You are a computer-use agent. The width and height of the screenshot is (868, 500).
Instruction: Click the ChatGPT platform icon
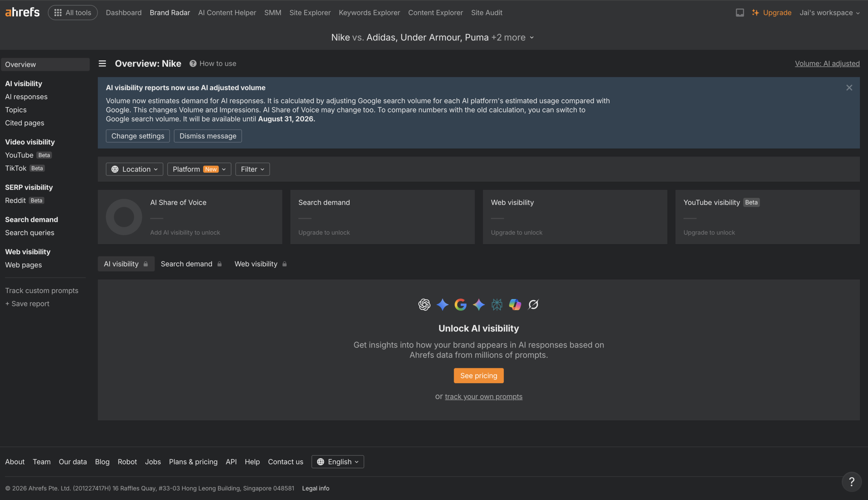[x=424, y=304]
